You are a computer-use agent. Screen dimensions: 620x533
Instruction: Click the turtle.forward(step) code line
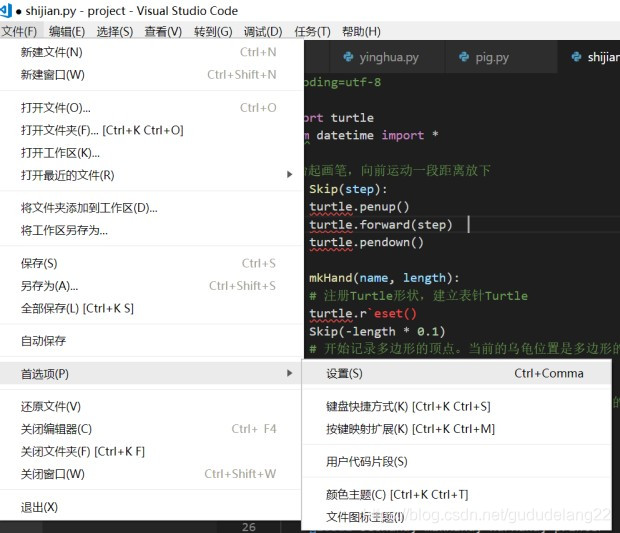coord(380,225)
